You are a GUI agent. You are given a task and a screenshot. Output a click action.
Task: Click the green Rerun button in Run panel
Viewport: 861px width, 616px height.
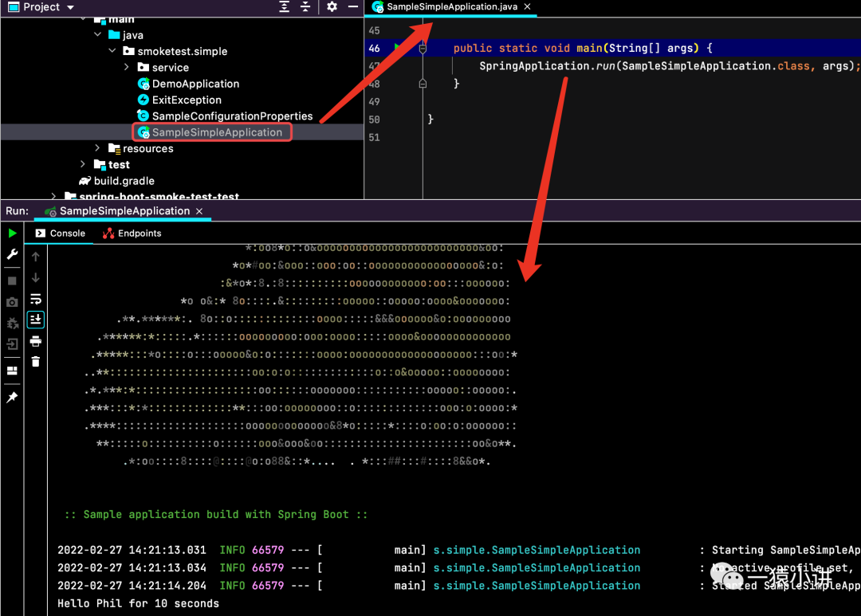pos(12,233)
